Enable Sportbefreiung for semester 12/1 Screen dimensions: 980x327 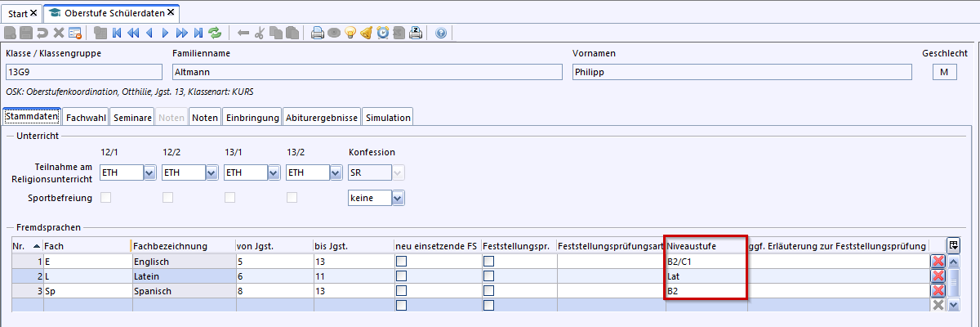[105, 198]
